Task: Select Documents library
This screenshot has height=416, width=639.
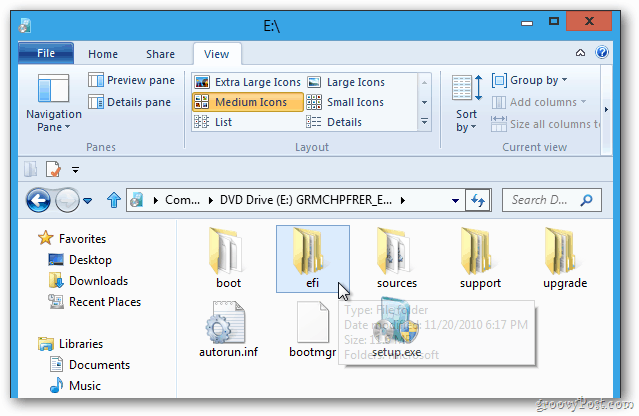Action: 90,365
